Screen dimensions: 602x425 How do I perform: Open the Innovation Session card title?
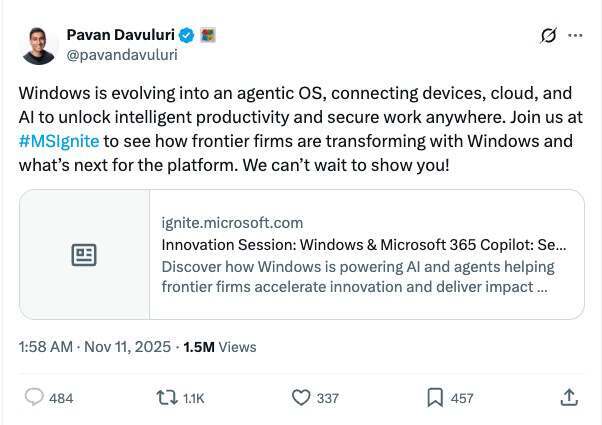click(x=364, y=244)
